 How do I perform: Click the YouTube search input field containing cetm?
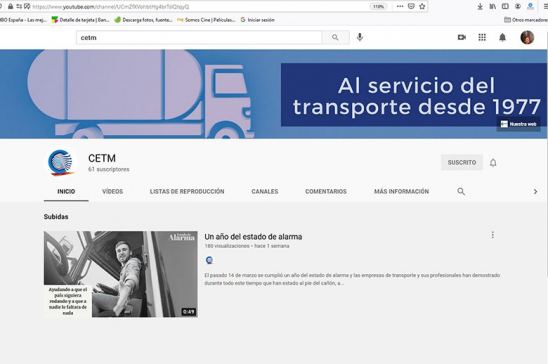pyautogui.click(x=199, y=37)
